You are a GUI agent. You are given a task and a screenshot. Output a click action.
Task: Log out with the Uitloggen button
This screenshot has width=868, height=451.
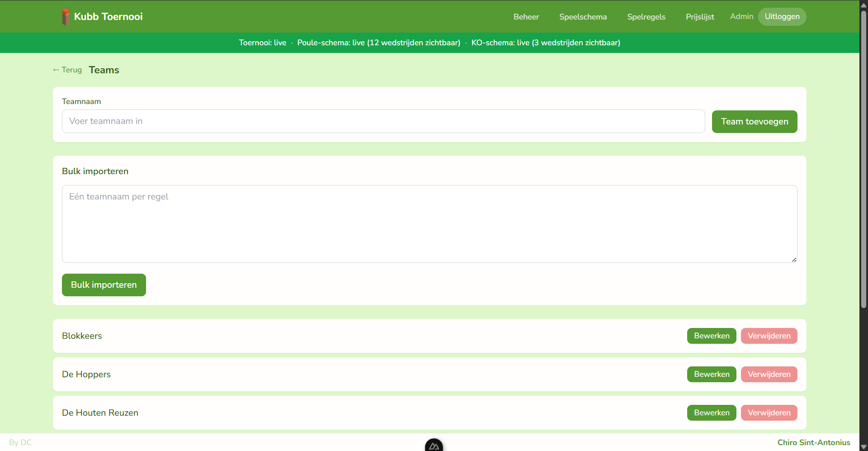coord(782,17)
